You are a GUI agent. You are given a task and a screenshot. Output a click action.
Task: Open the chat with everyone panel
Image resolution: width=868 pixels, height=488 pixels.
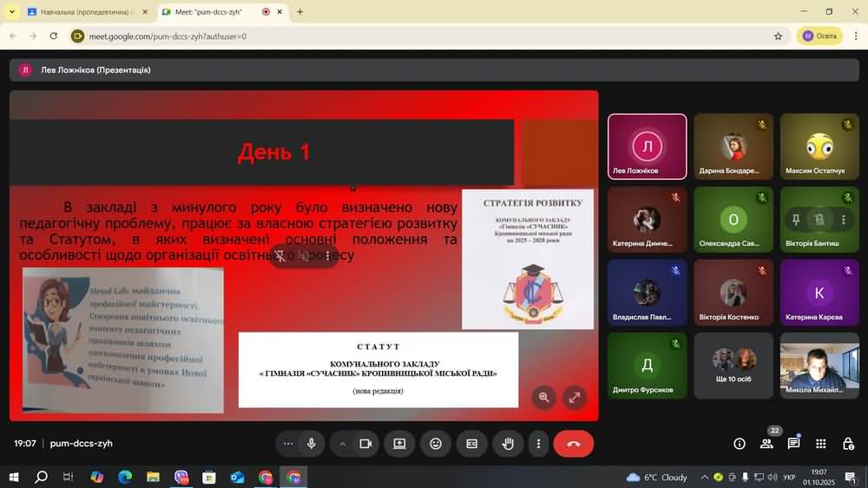click(x=793, y=444)
